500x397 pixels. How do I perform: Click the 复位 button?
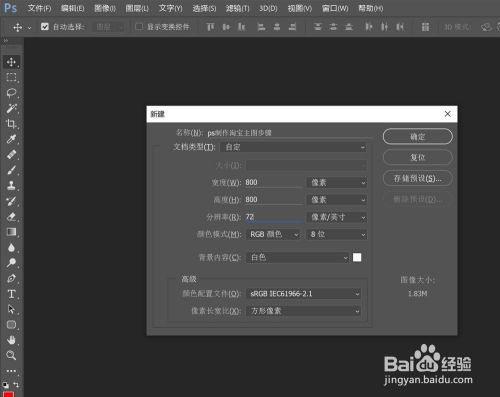point(418,157)
